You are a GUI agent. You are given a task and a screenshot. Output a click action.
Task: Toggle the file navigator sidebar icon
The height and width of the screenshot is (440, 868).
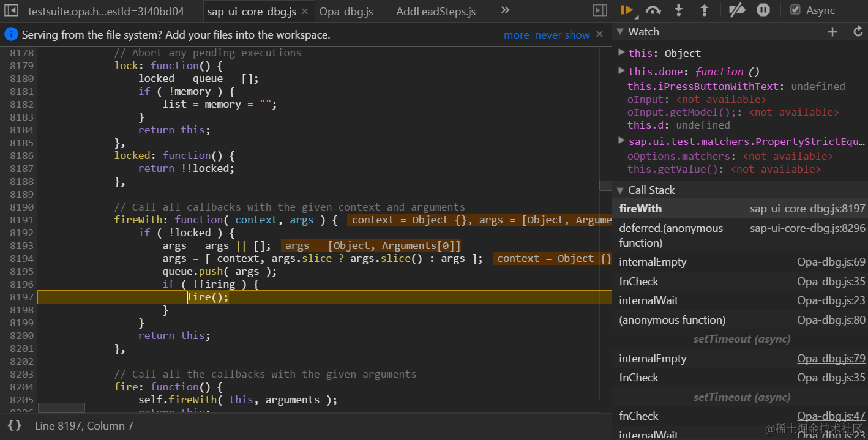(x=11, y=10)
